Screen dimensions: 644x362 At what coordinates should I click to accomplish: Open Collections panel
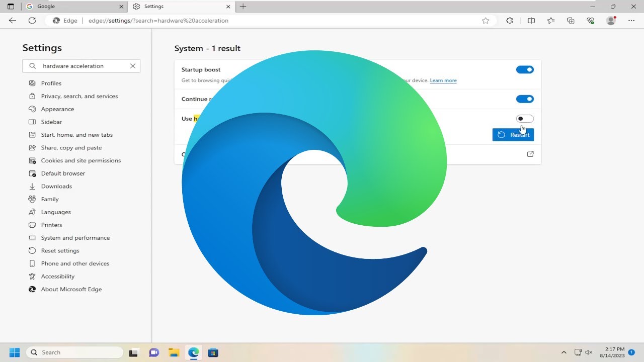(571, 21)
